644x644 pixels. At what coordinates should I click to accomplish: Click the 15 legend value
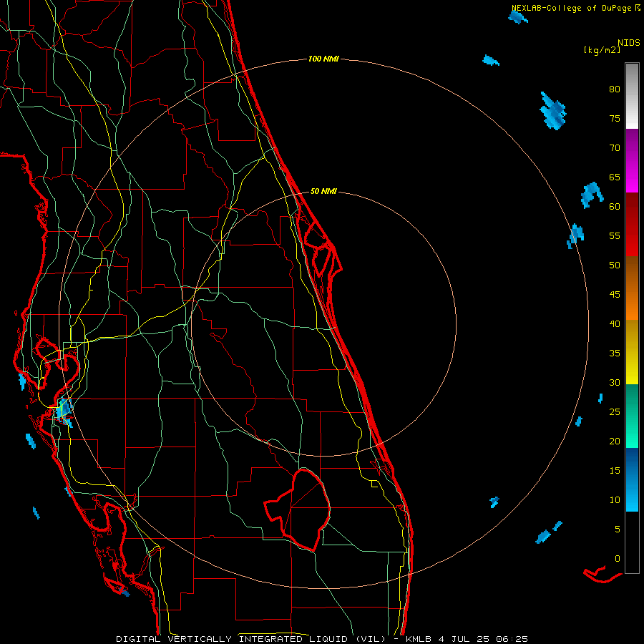[x=615, y=471]
